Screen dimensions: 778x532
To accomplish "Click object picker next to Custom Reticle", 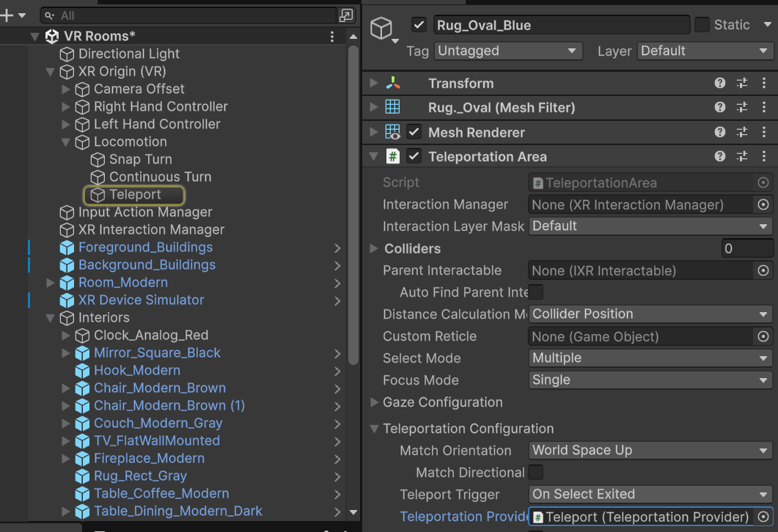I will [763, 336].
